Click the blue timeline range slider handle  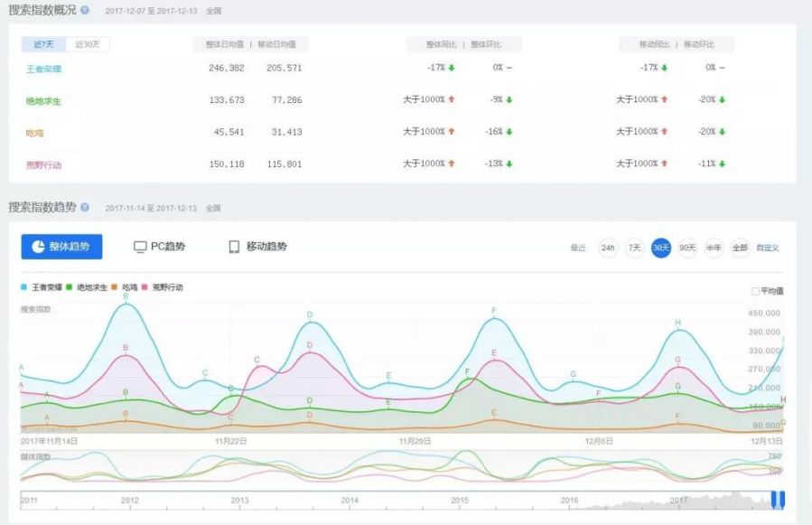(x=777, y=500)
